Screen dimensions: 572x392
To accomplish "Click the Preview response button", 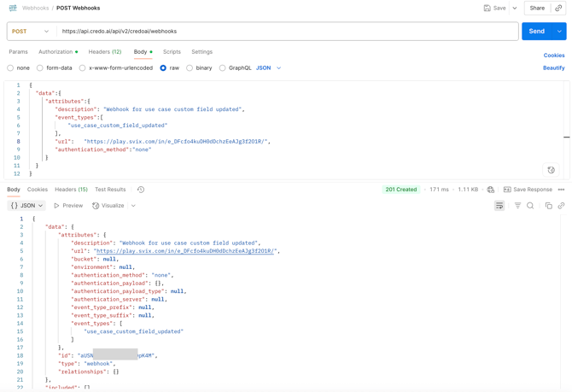I will tap(68, 206).
